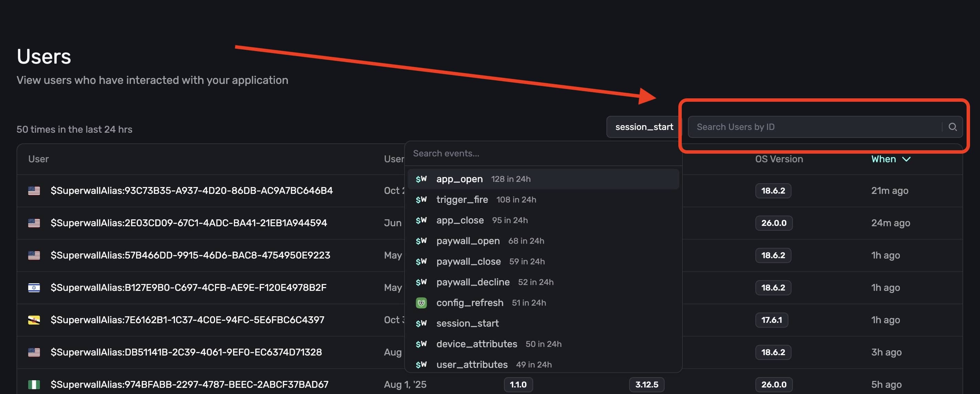The height and width of the screenshot is (394, 980).
Task: Select user_attributes event option
Action: pos(472,364)
